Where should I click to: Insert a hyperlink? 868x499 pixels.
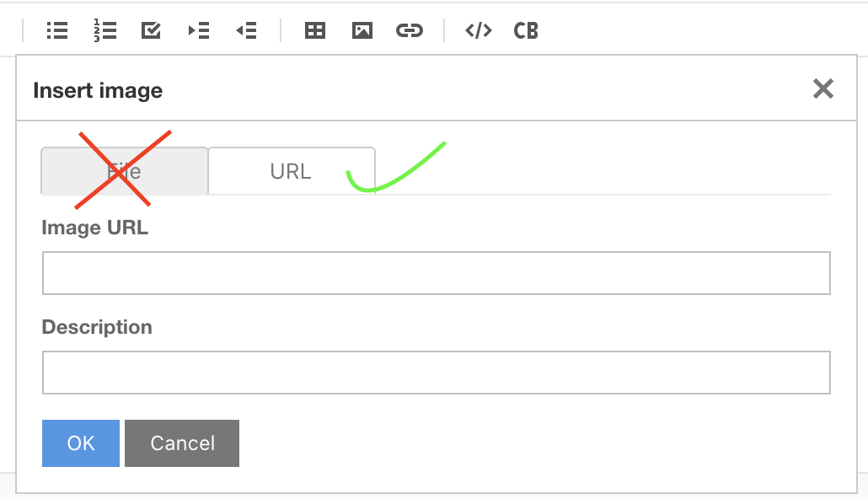pyautogui.click(x=410, y=30)
